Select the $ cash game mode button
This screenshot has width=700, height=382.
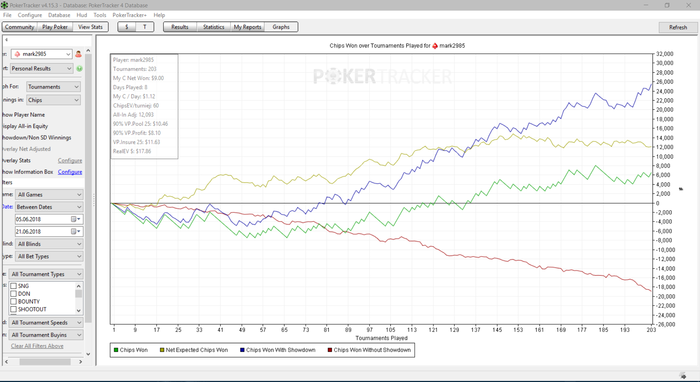[127, 27]
